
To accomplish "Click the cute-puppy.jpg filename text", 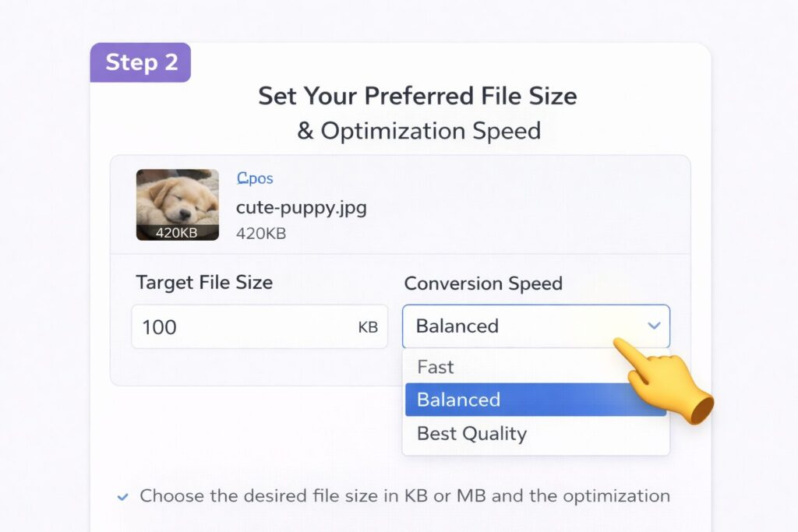I will 302,207.
